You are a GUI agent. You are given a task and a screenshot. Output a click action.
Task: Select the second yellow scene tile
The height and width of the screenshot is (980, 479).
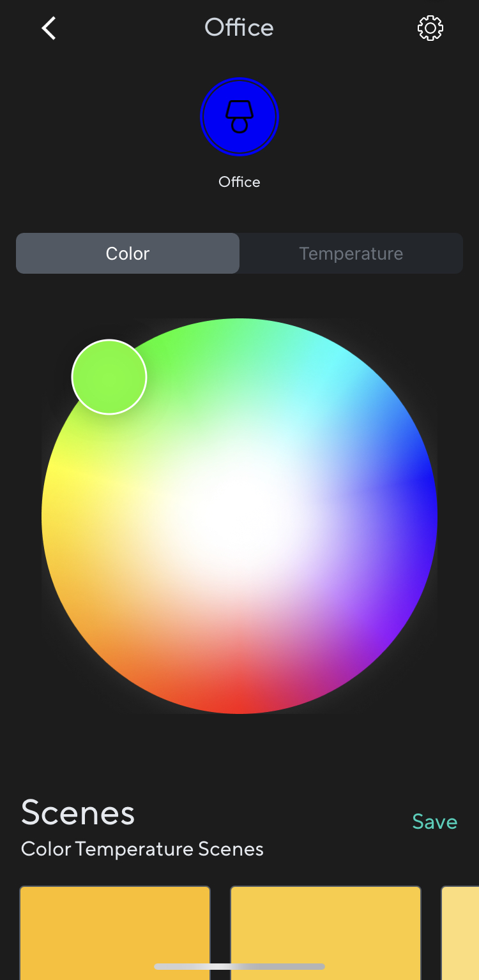[x=326, y=933]
